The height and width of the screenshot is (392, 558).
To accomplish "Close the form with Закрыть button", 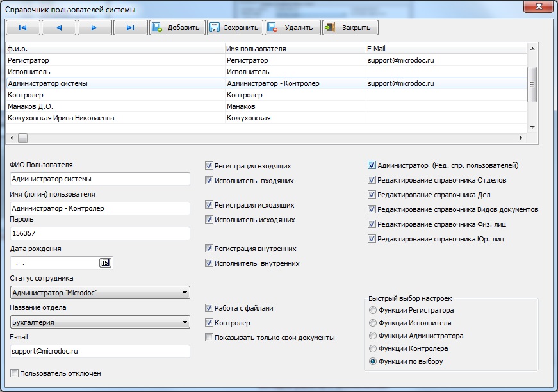I will coord(350,28).
